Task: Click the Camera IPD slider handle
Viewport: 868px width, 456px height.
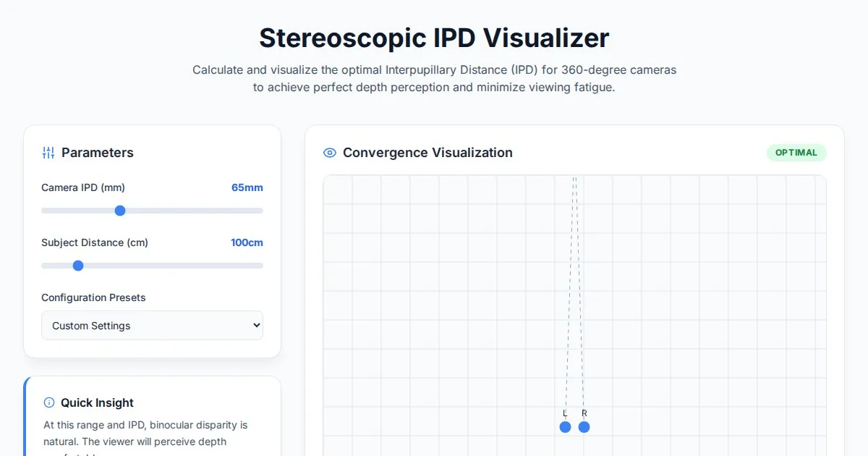Action: point(120,211)
